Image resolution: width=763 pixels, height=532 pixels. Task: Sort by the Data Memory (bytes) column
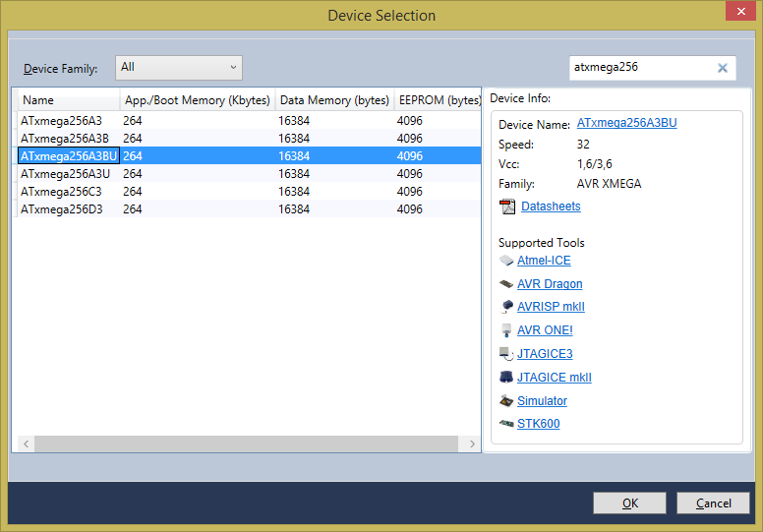tap(332, 100)
